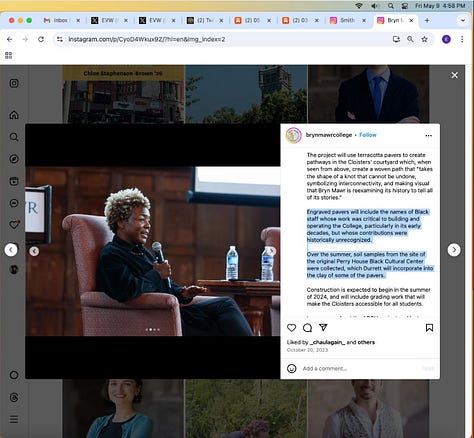
Task: Click the Post comment button
Action: coord(427,368)
